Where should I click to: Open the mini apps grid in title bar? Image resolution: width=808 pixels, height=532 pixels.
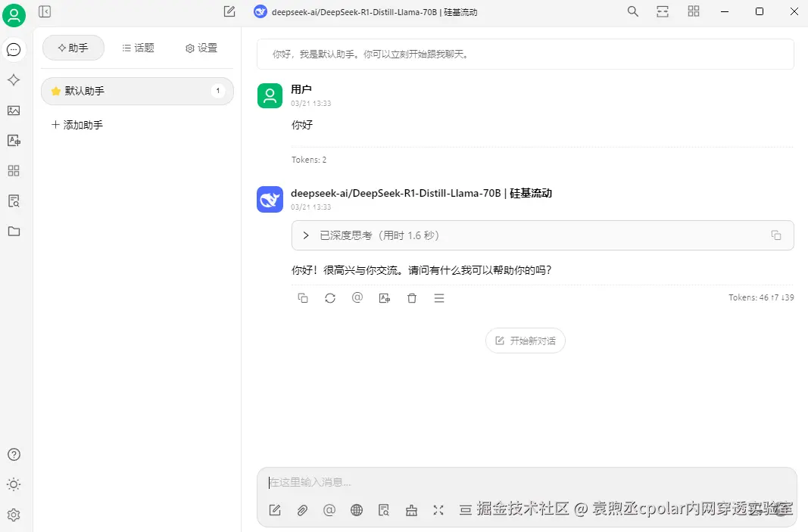coord(694,11)
